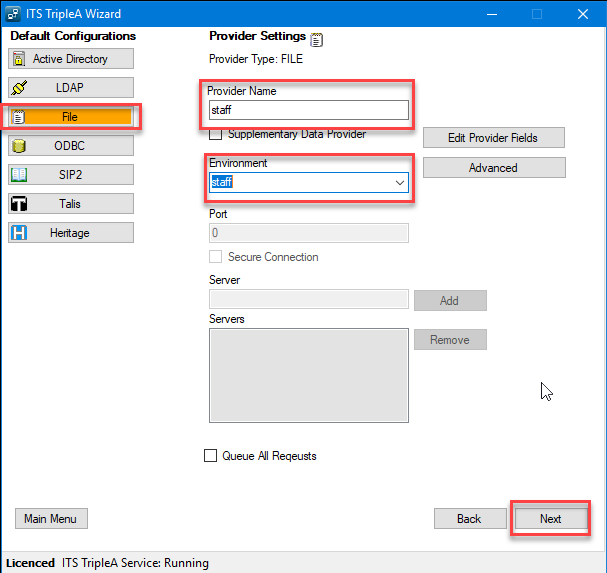Click the ODBC database cylinder icon
The width and height of the screenshot is (607, 573).
click(18, 146)
